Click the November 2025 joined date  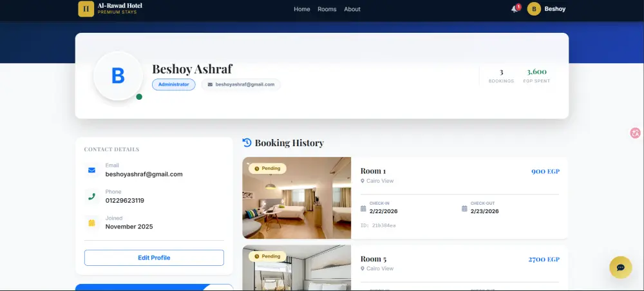click(129, 227)
